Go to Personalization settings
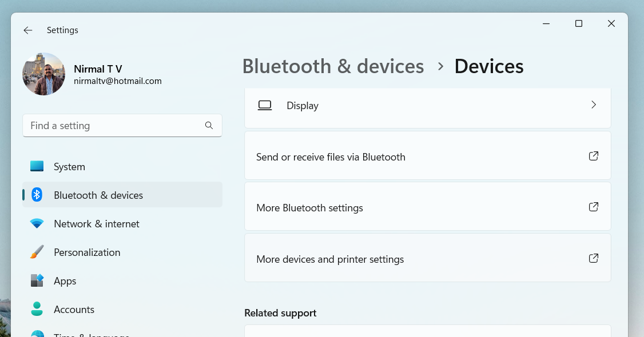 click(x=122, y=252)
